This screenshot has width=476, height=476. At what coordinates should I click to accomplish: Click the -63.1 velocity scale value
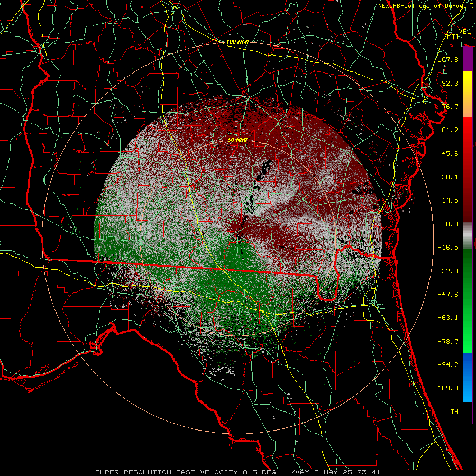448,318
